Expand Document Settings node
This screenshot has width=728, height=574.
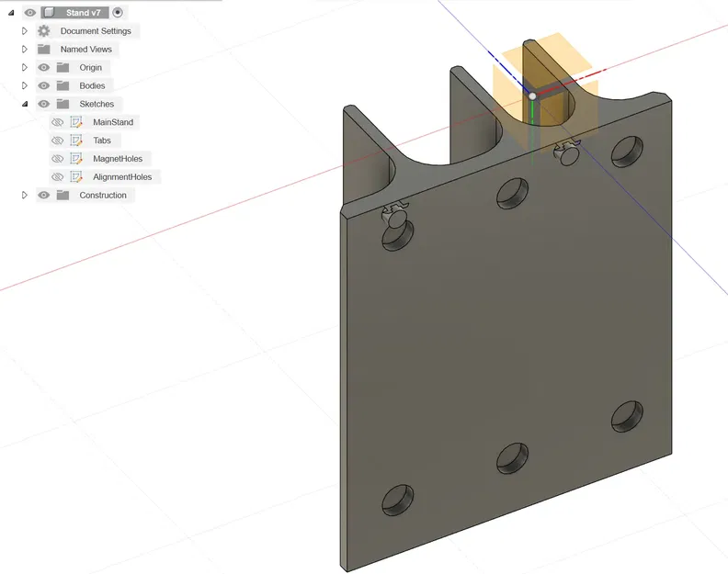pyautogui.click(x=25, y=31)
